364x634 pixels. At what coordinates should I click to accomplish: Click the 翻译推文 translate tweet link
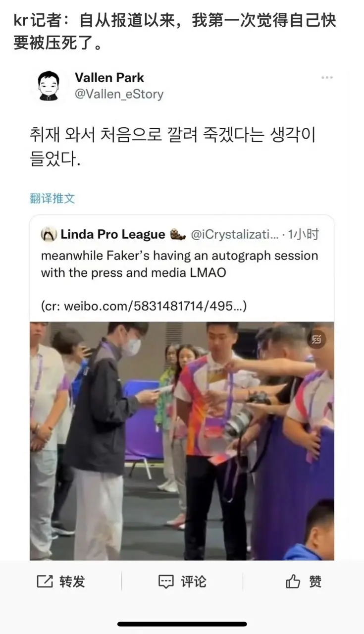[52, 199]
